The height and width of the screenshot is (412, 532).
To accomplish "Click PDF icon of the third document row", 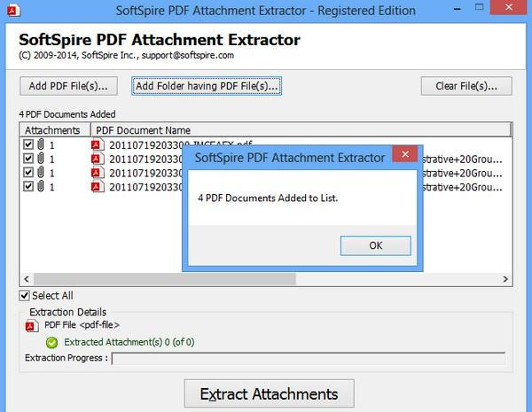I will tap(98, 173).
